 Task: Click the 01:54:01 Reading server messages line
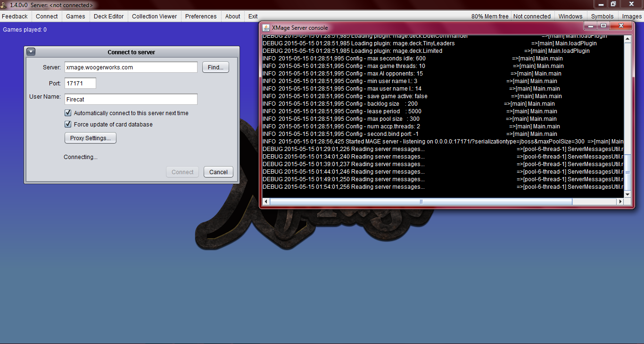(x=443, y=187)
